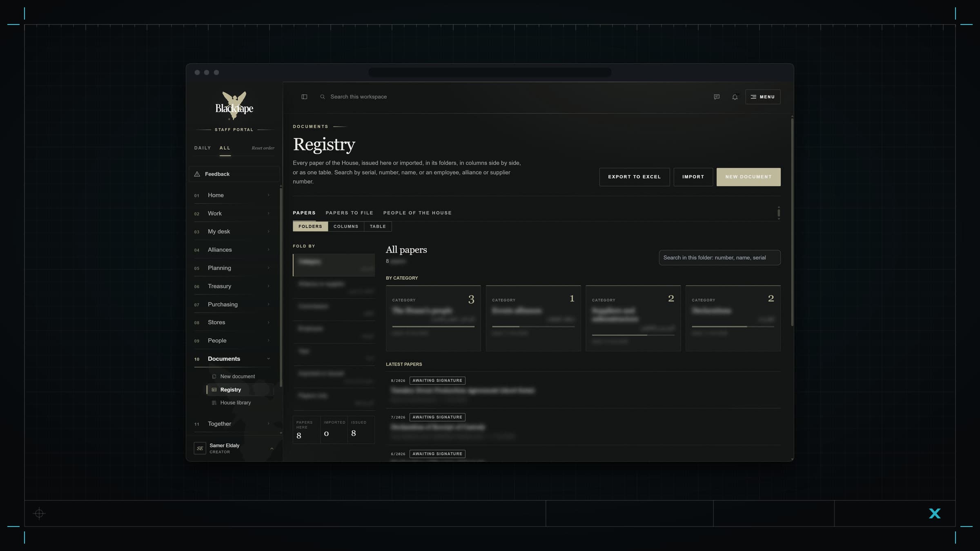The height and width of the screenshot is (551, 980).
Task: Expand the Home section chevron
Action: [268, 195]
